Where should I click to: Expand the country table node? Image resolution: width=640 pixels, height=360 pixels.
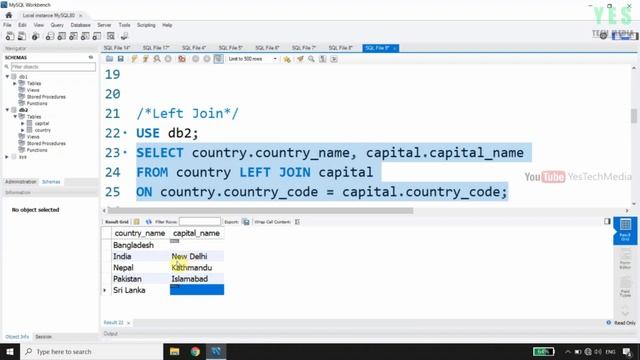23,130
